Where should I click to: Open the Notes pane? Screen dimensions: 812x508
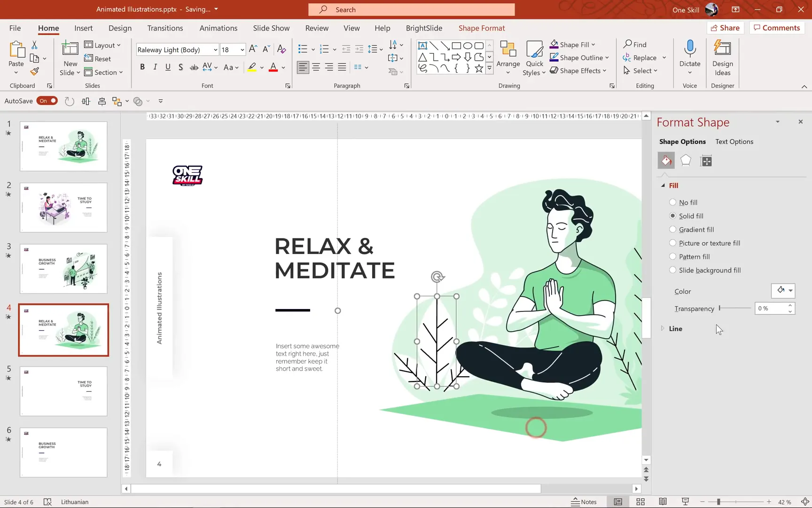[x=584, y=501]
